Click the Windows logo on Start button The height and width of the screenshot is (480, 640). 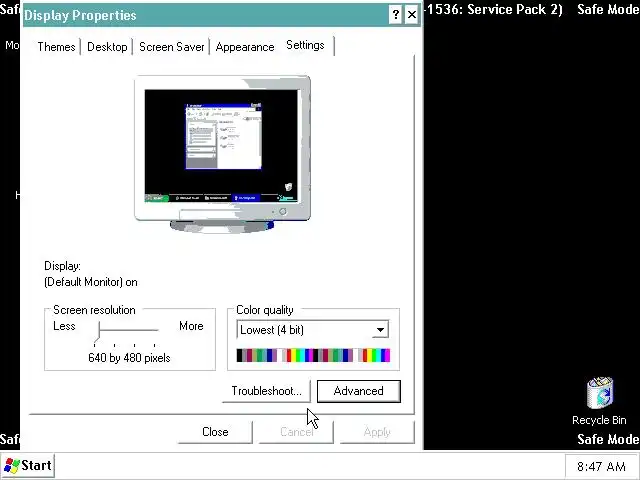(12, 465)
